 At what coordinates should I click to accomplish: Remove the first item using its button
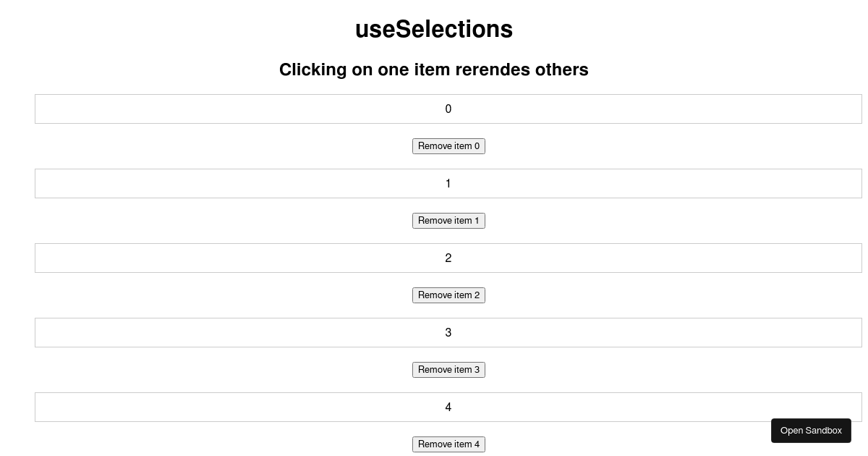point(448,146)
